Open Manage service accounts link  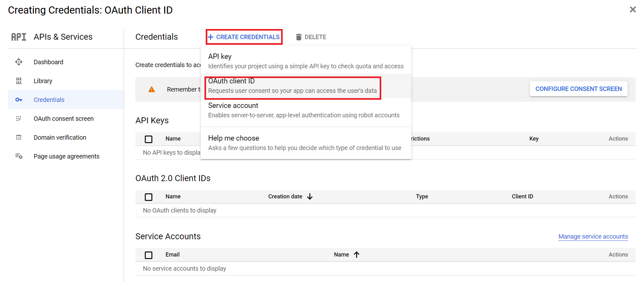[593, 236]
